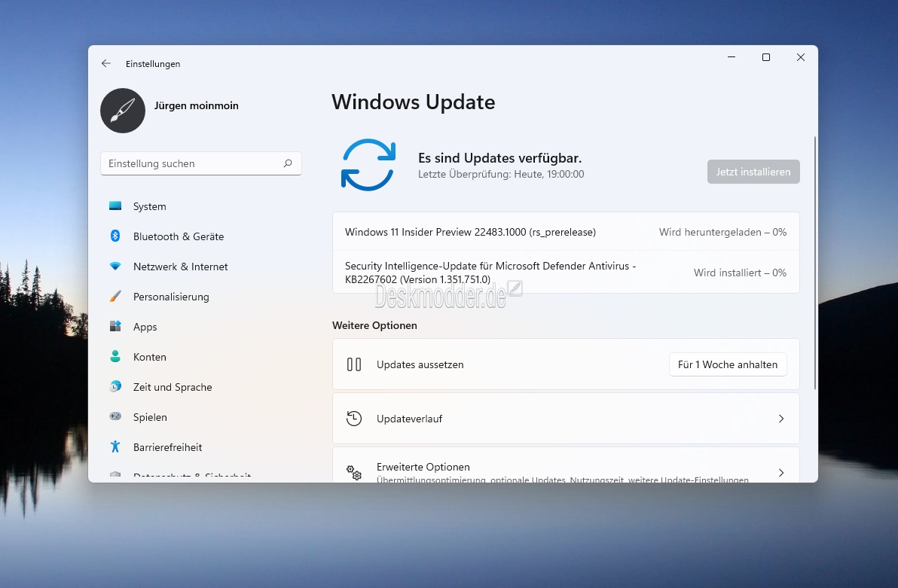The image size is (898, 588).
Task: Click the Bluetooth icon in sidebar
Action: pyautogui.click(x=115, y=236)
